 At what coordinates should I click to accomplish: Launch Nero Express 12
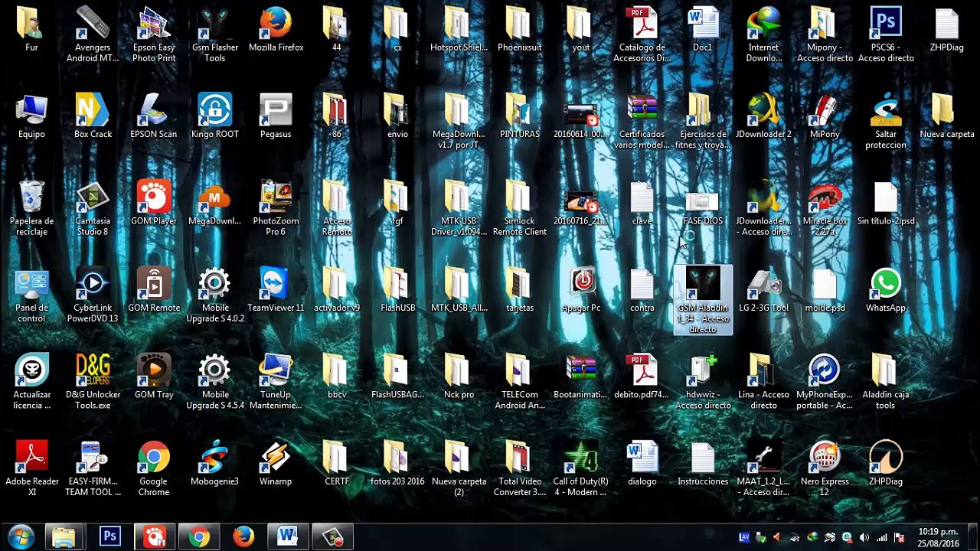825,468
